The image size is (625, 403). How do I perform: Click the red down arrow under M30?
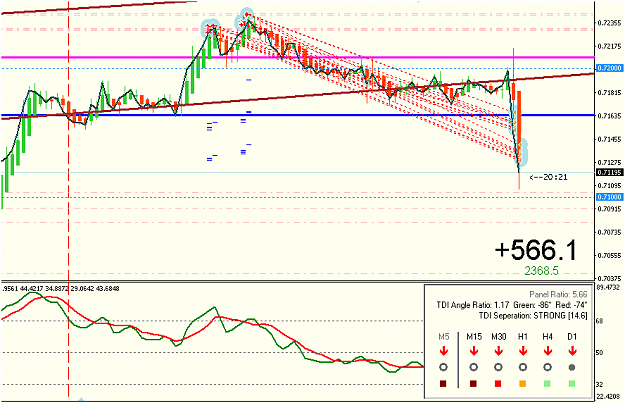(498, 351)
